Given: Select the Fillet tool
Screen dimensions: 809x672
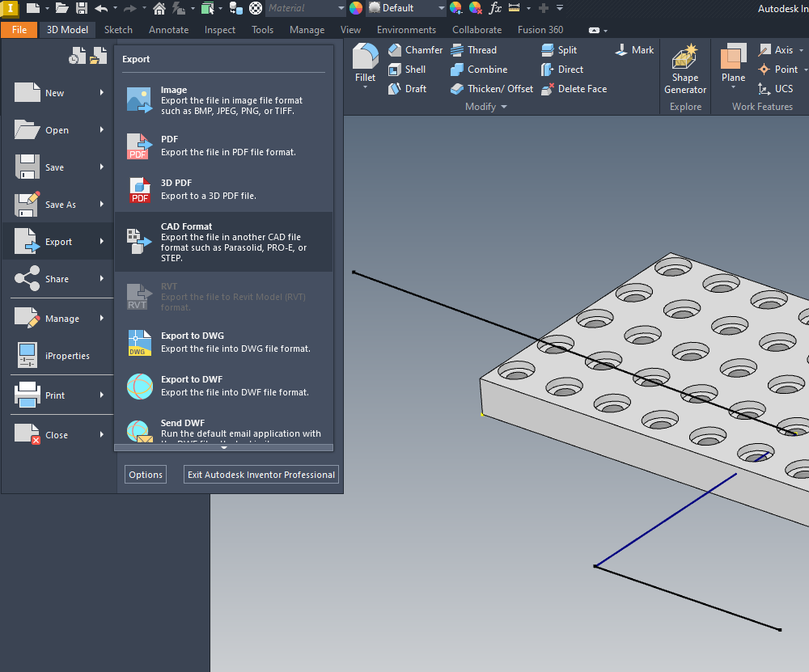Looking at the screenshot, I should [x=366, y=62].
